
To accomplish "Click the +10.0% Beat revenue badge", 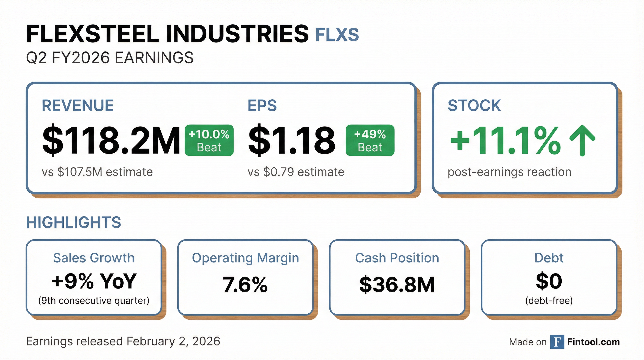I will tap(209, 140).
